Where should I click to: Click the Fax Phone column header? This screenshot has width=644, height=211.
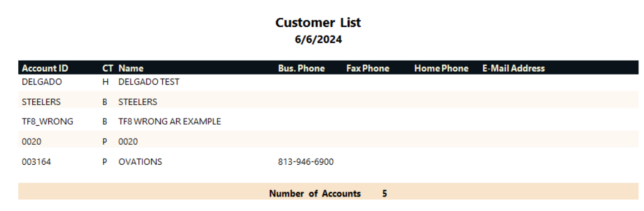tap(368, 68)
